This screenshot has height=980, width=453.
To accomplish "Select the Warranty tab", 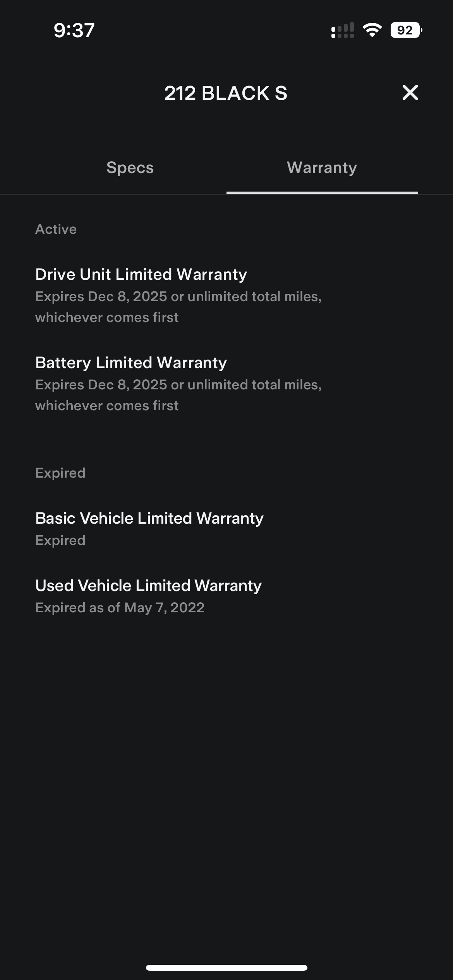I will tap(322, 168).
